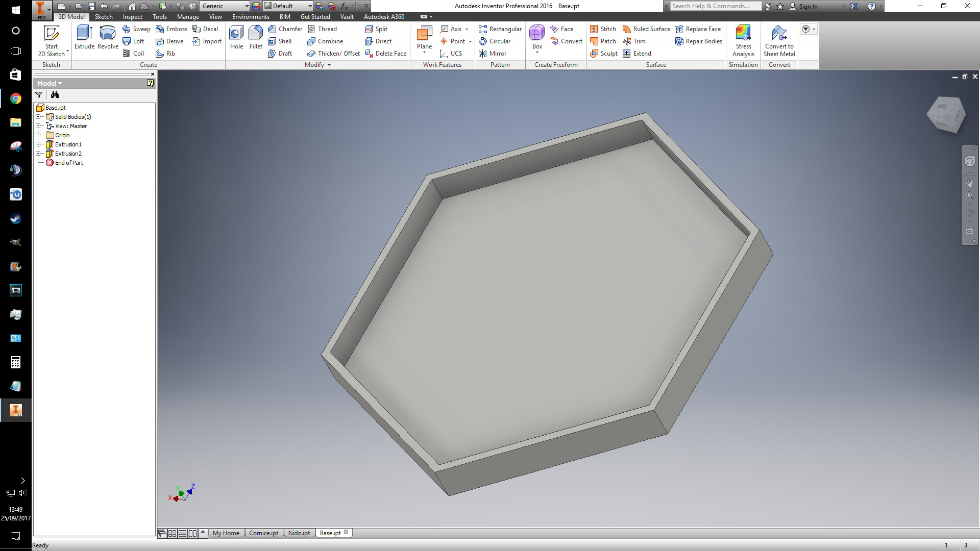The image size is (980, 551).
Task: Click the ViewCube in viewport corner
Action: (x=946, y=114)
